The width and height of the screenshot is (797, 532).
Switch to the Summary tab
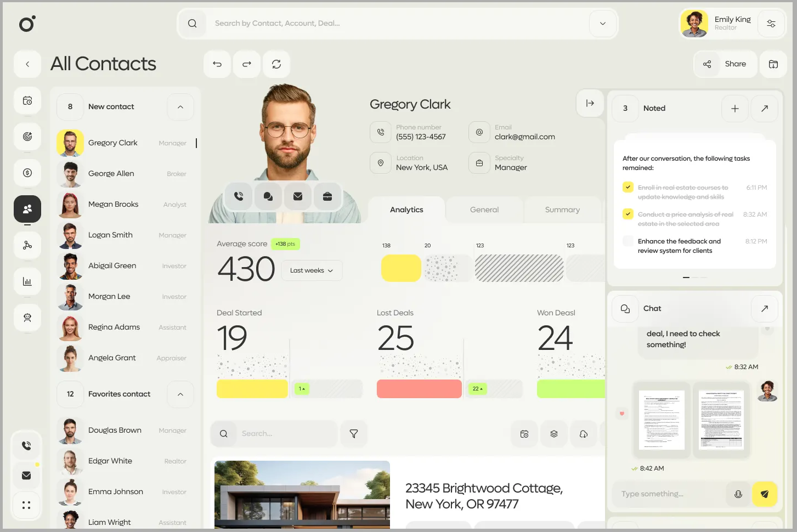(x=562, y=210)
